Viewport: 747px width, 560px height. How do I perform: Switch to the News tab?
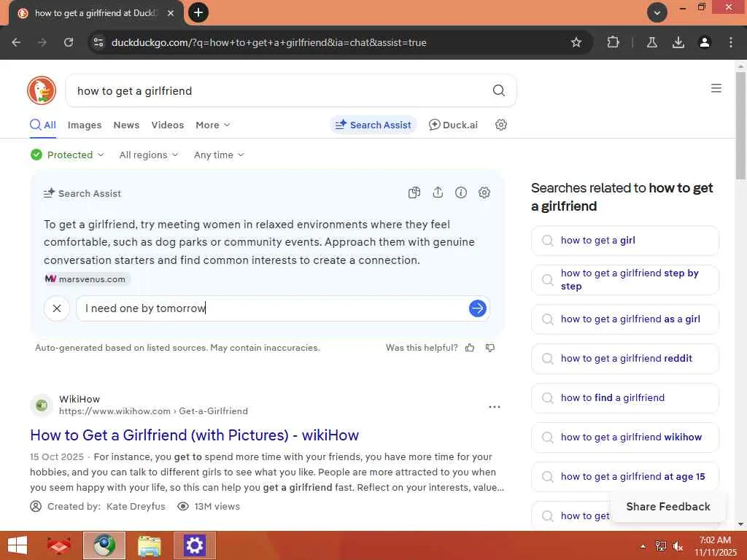[x=126, y=125]
